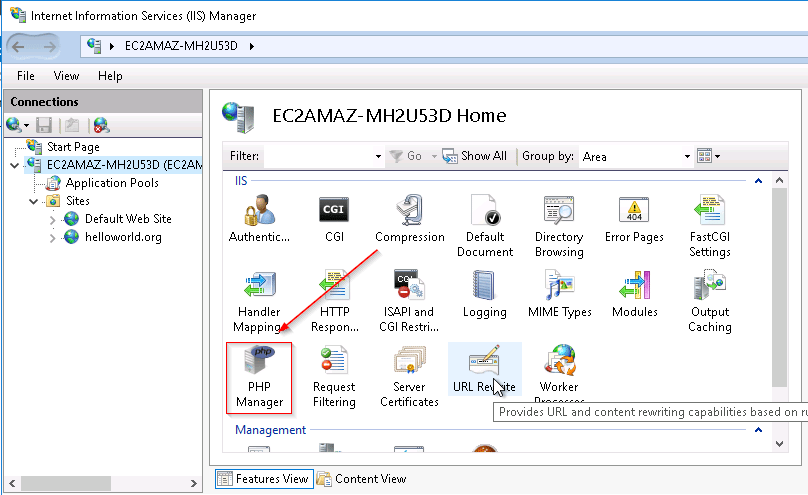
Task: Open the File menu
Action: coord(26,76)
